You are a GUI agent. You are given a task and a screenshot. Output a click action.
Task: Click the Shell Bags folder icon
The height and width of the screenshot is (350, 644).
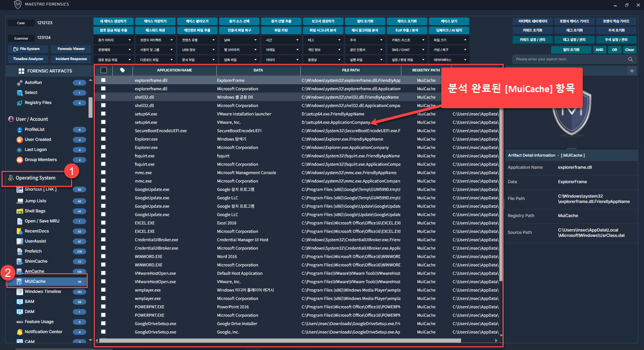point(20,211)
